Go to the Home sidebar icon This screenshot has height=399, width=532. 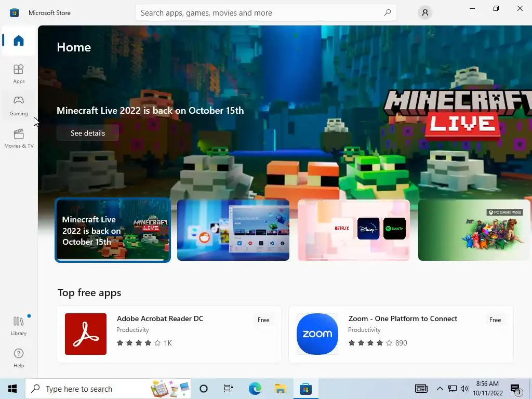pos(19,41)
